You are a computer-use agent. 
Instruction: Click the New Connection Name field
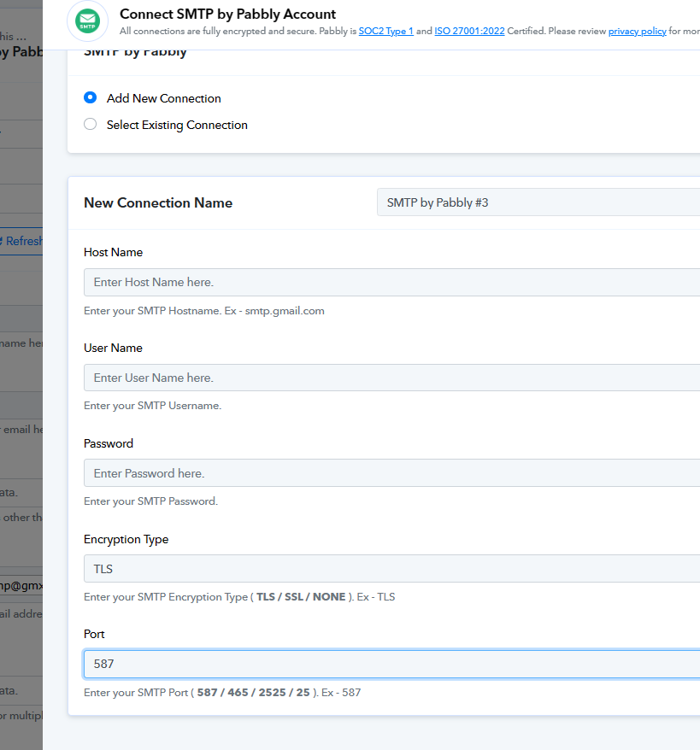coord(538,202)
